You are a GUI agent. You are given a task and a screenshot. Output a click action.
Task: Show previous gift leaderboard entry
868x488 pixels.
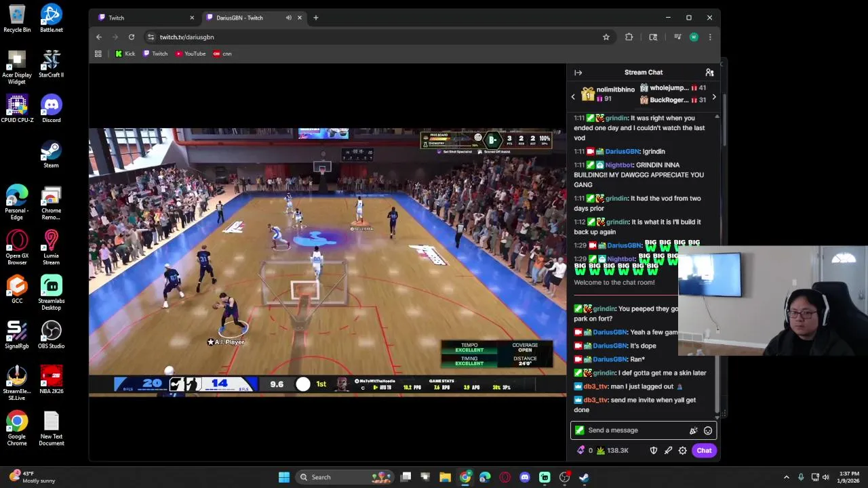click(573, 97)
